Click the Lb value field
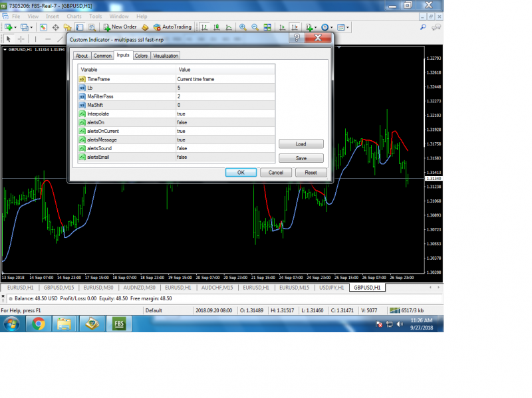Viewport: 532px width, 398px height. point(225,88)
